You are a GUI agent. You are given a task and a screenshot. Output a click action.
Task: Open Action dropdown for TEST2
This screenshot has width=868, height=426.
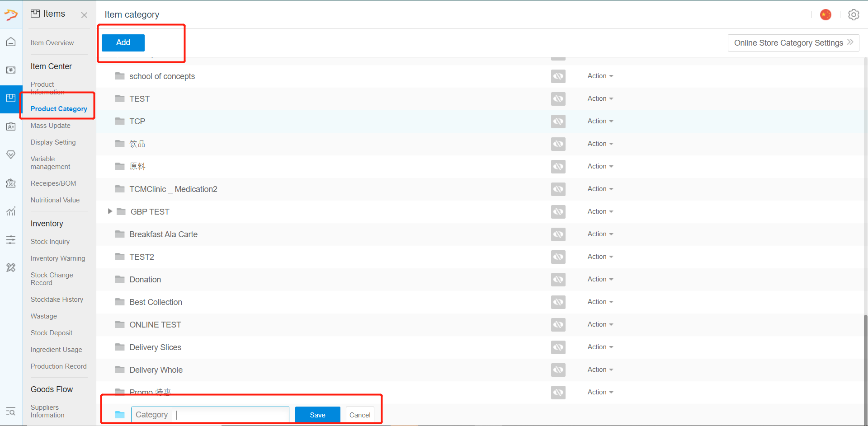tap(600, 257)
